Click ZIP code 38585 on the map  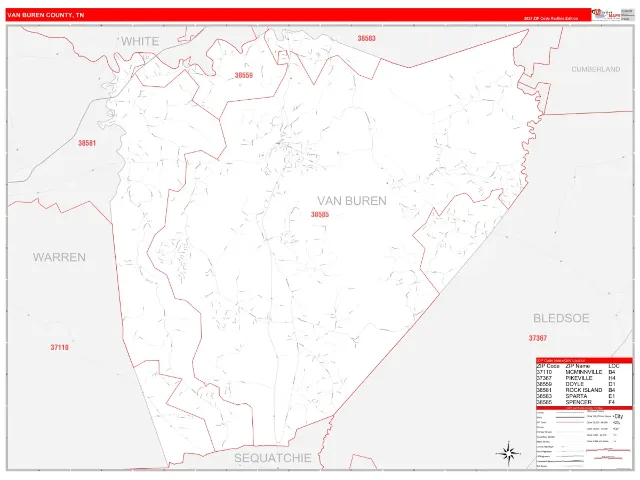(320, 214)
